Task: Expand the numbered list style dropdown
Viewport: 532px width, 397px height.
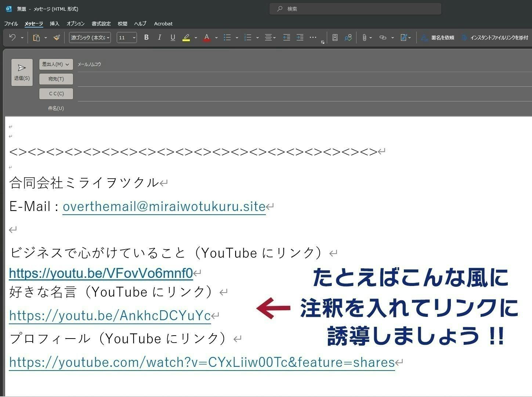Action: coord(257,37)
